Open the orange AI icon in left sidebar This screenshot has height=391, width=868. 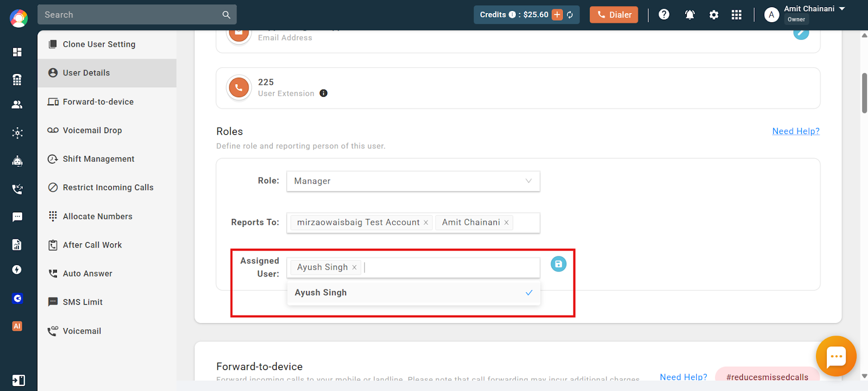[x=17, y=326]
